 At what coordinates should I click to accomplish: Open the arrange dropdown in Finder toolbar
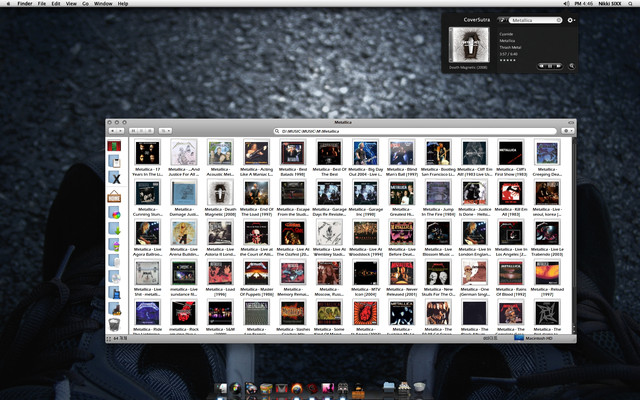pos(165,131)
